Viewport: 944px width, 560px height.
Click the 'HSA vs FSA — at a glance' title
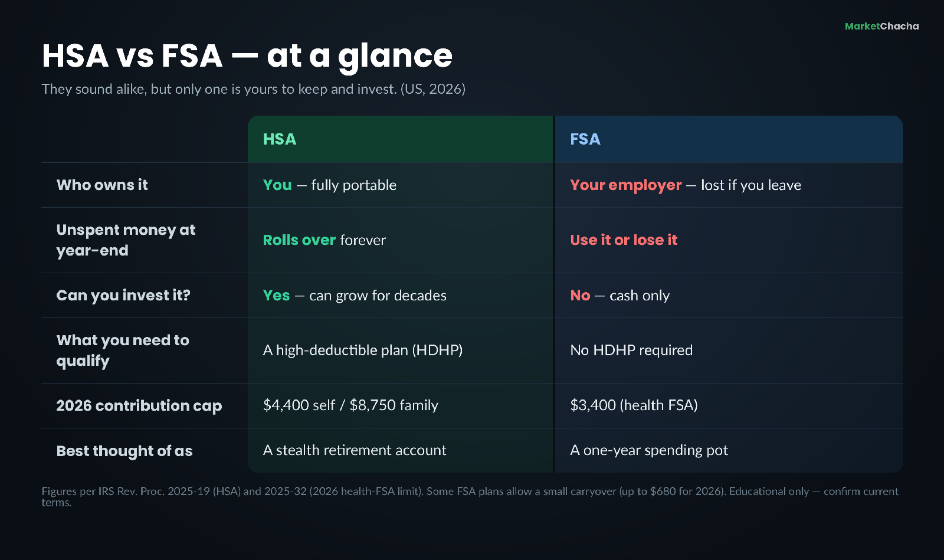point(247,56)
